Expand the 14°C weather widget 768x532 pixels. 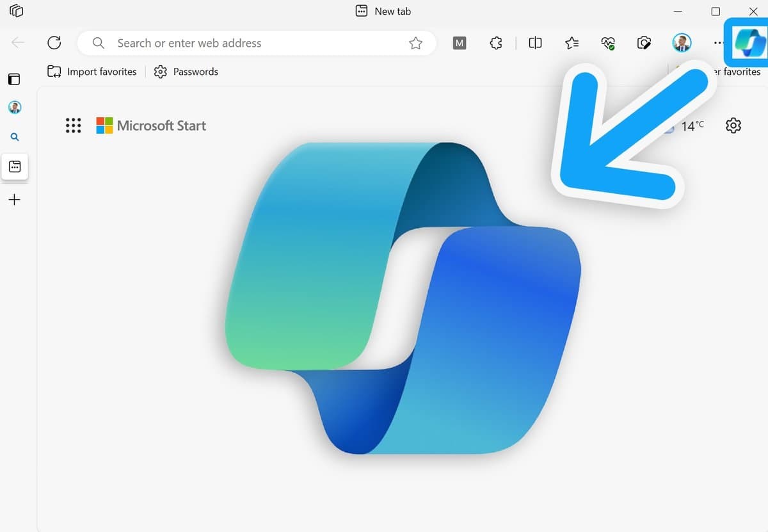click(692, 126)
